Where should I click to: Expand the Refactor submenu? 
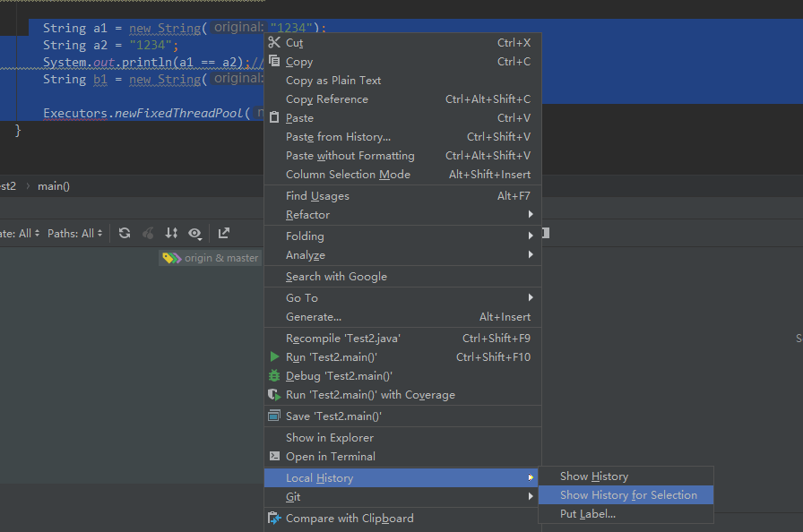402,214
